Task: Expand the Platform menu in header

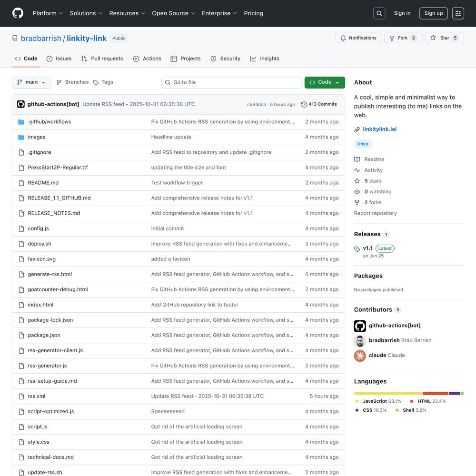Action: click(x=48, y=13)
